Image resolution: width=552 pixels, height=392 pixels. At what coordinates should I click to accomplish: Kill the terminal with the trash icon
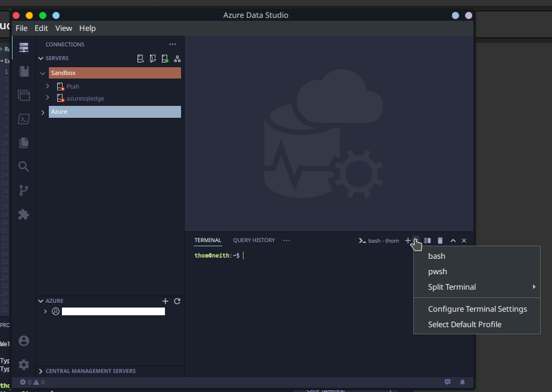click(x=439, y=240)
